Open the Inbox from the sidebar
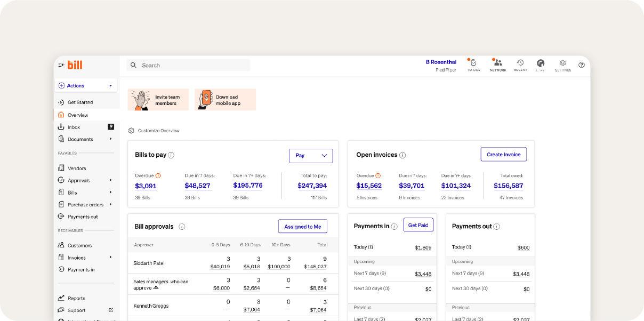Image resolution: width=644 pixels, height=321 pixels. (75, 127)
